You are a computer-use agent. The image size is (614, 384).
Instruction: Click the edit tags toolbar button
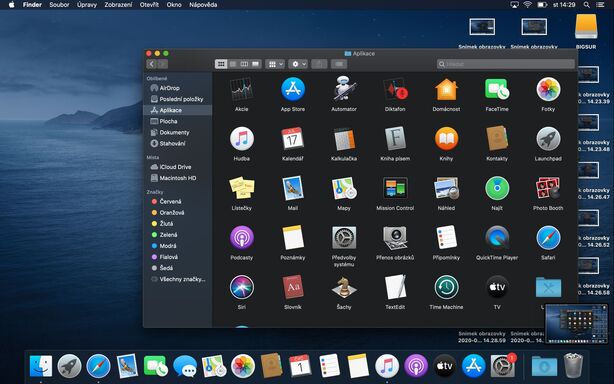[339, 64]
